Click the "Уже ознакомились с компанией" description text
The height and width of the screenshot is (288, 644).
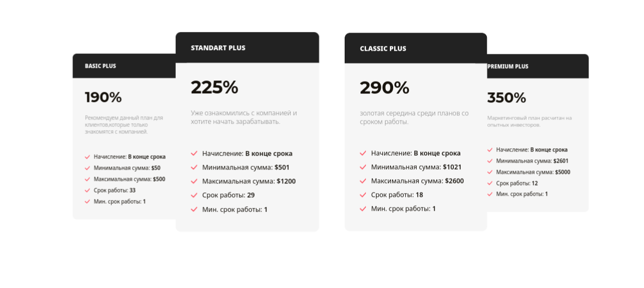(243, 117)
